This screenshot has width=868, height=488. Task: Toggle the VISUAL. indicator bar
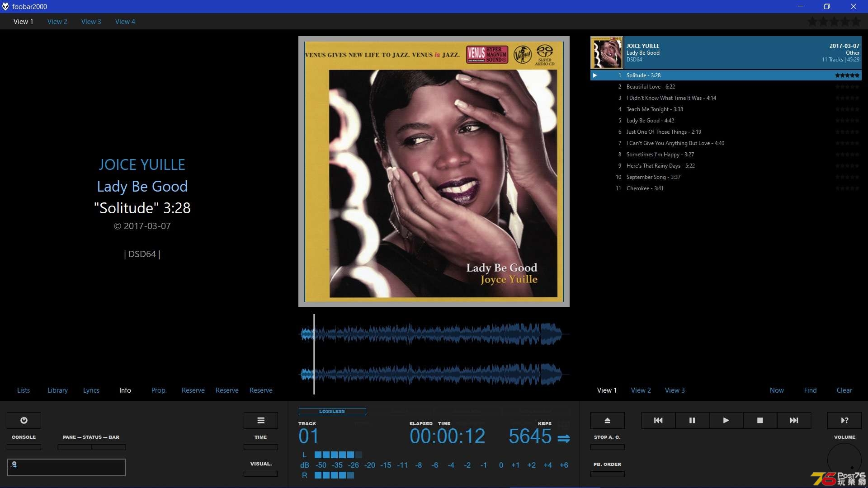[261, 474]
